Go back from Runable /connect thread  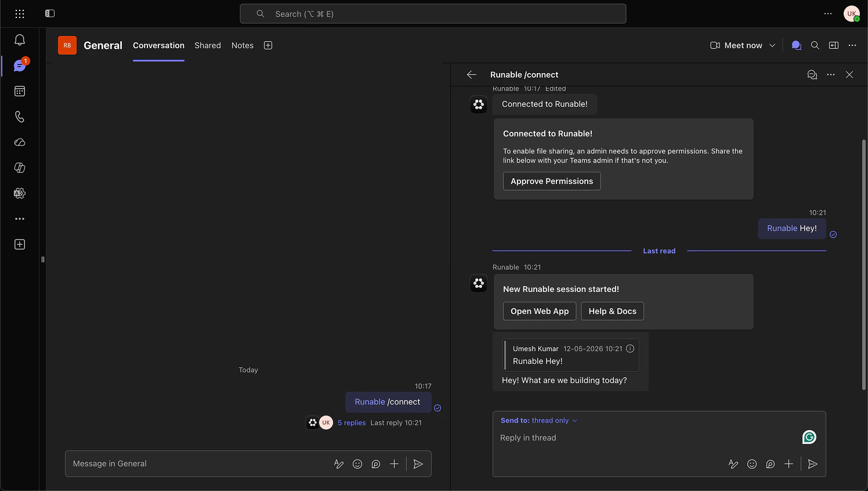point(472,75)
